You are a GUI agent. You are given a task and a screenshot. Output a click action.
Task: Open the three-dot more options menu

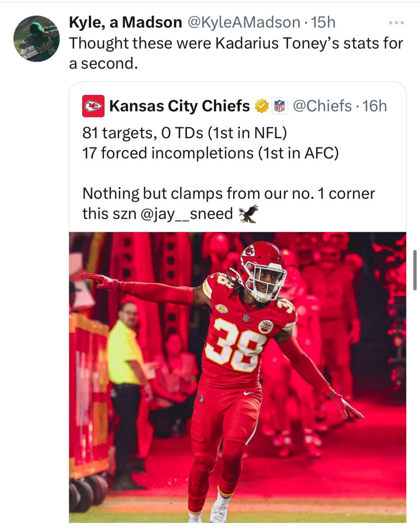[x=396, y=22]
